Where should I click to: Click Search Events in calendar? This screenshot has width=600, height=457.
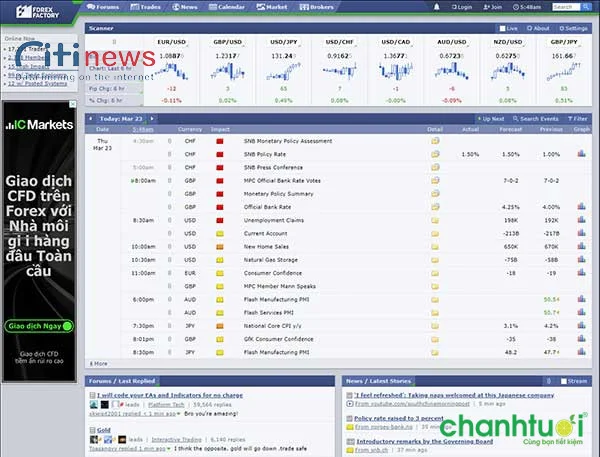(x=536, y=119)
